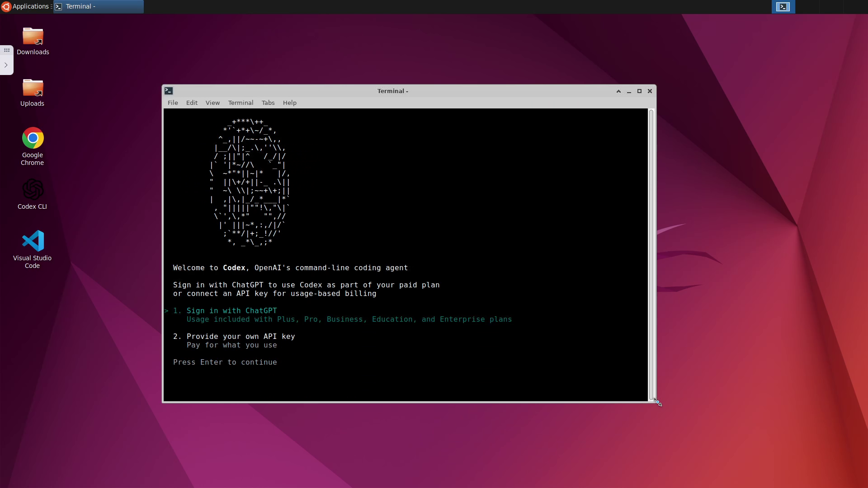Click the terminal icon in the window title bar

coord(169,91)
